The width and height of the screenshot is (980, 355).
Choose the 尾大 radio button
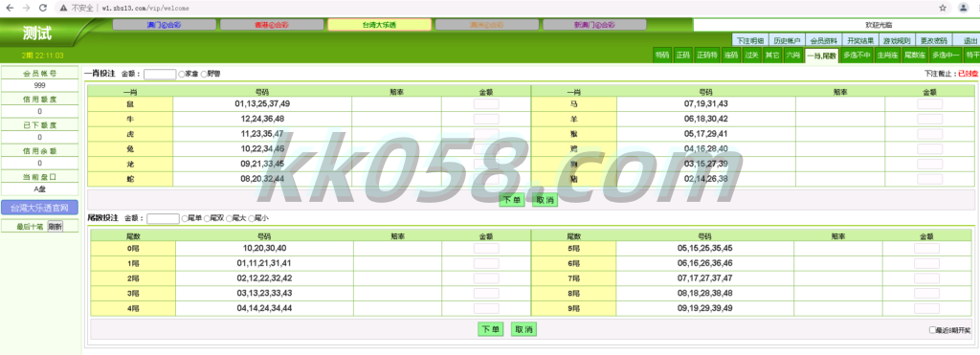tap(229, 218)
